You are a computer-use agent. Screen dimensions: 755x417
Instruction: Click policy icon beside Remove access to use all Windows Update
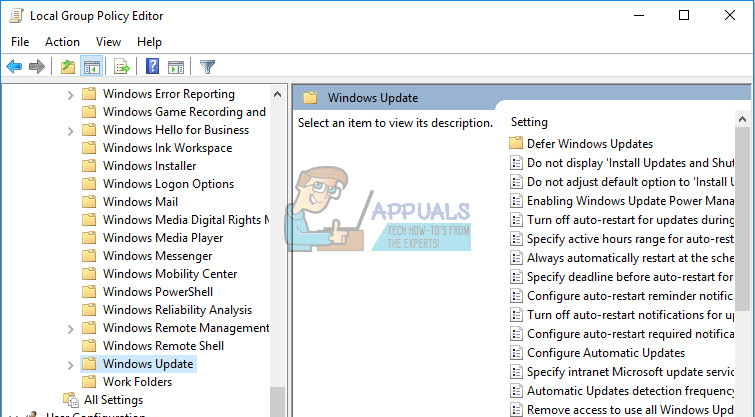[x=516, y=410]
